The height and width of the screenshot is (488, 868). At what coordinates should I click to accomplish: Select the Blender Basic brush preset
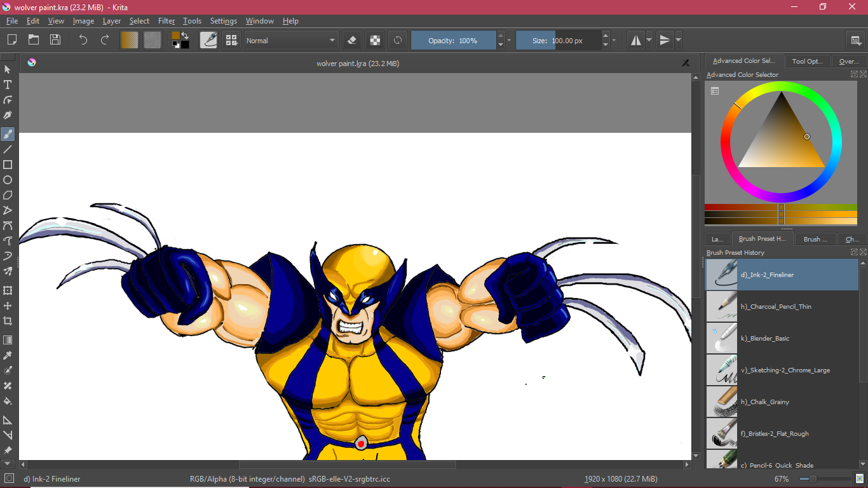(782, 338)
